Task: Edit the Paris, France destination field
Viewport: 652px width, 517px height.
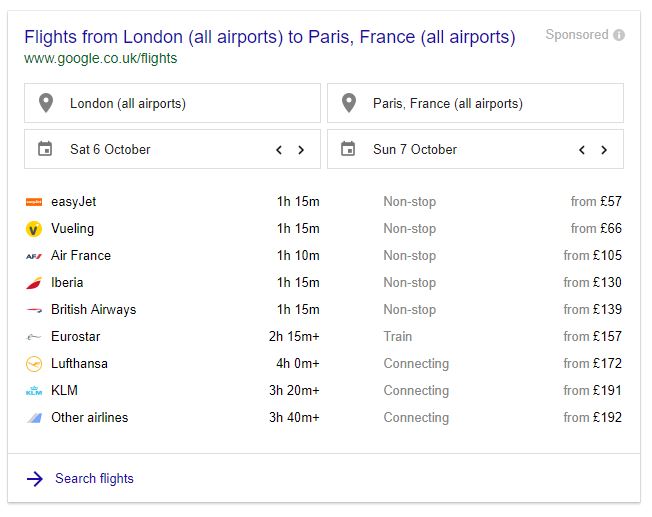Action: [475, 103]
